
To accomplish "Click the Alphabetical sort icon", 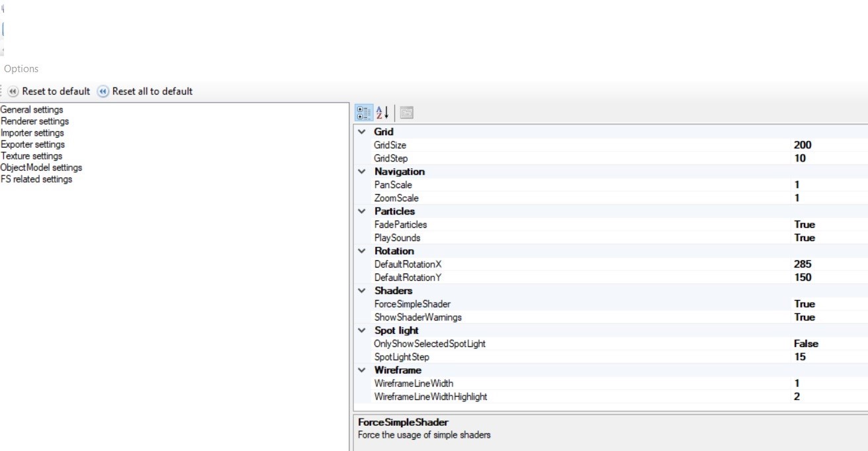I will (382, 112).
